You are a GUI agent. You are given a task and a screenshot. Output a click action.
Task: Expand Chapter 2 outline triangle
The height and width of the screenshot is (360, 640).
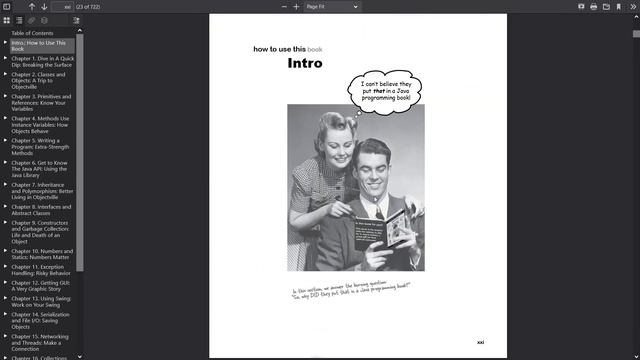click(5, 74)
